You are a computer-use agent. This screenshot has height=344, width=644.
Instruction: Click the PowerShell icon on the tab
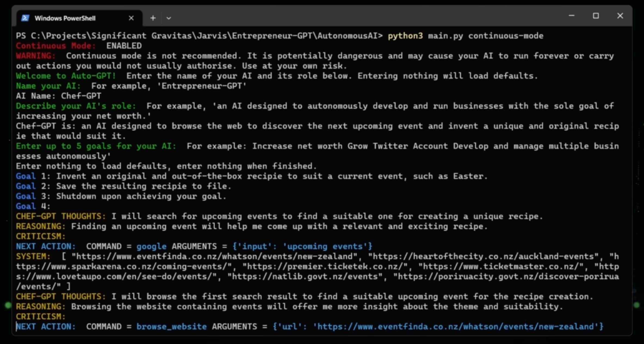coord(25,18)
